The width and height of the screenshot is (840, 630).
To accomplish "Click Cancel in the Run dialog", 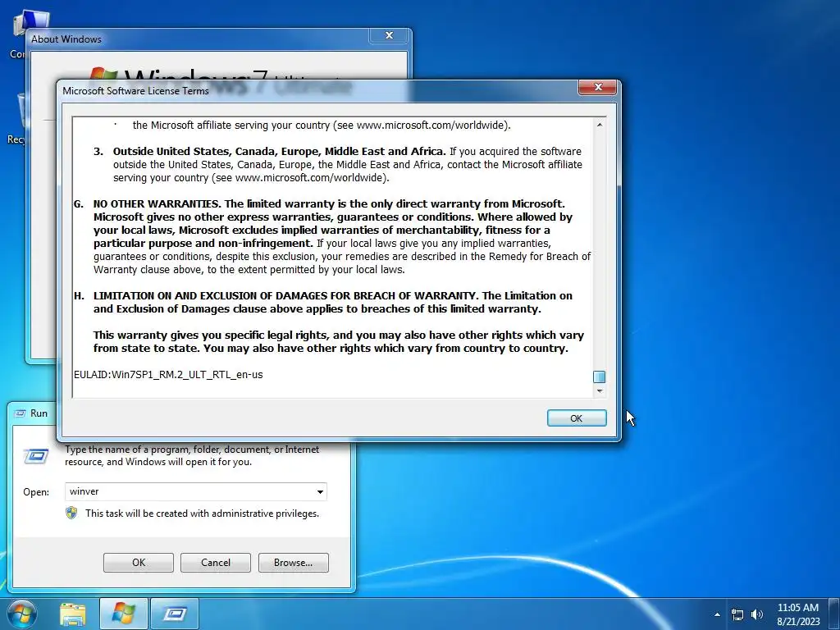I will coord(216,563).
